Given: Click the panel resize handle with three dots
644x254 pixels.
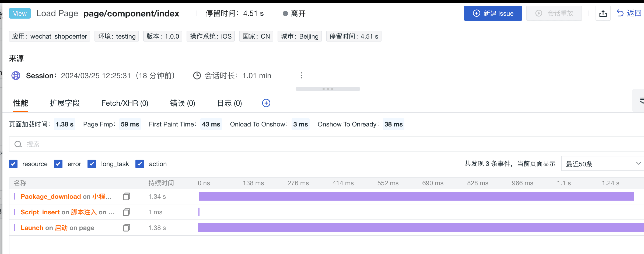Looking at the screenshot, I should click(x=328, y=89).
